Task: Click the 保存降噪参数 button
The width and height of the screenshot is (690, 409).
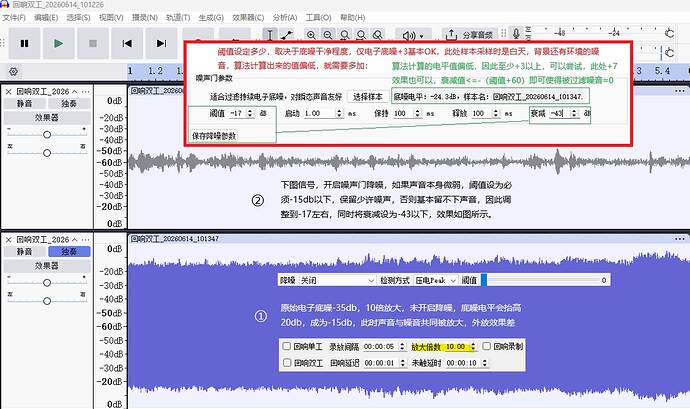Action: 214,136
